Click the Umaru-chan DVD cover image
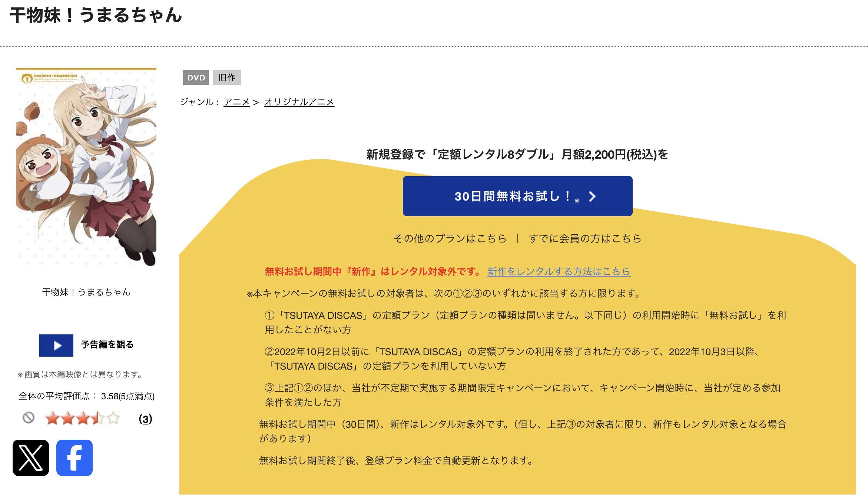Image resolution: width=868 pixels, height=499 pixels. [86, 167]
